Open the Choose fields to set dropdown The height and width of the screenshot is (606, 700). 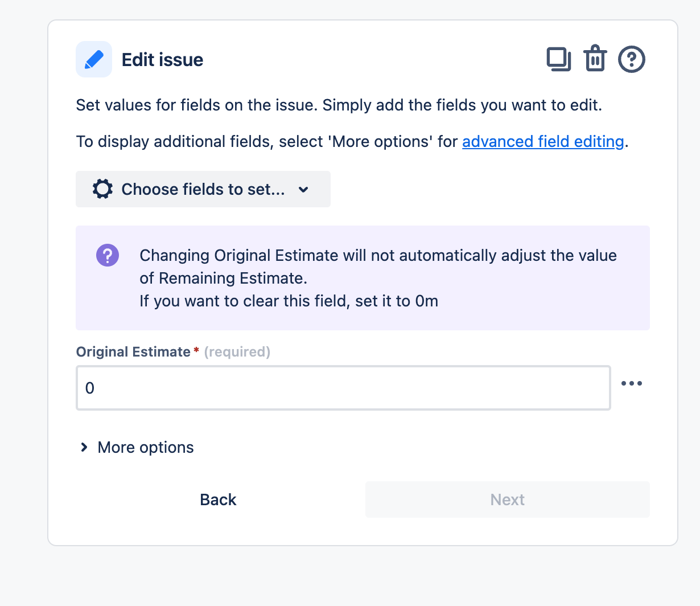click(x=203, y=189)
